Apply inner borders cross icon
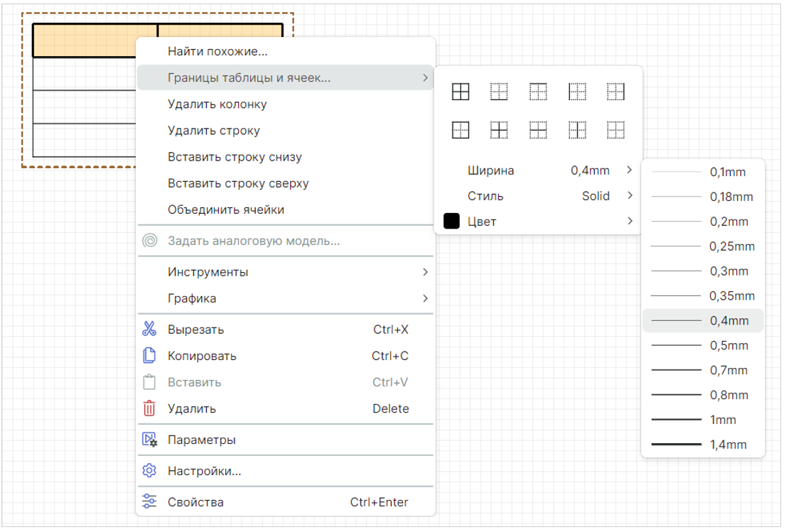Image resolution: width=786 pixels, height=532 pixels. [x=500, y=130]
